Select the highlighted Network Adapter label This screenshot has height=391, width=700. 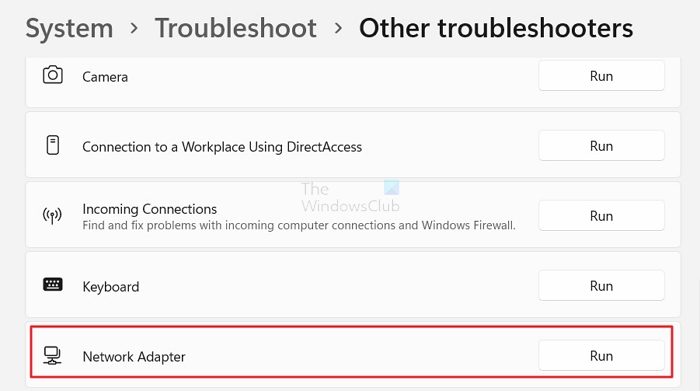point(134,357)
